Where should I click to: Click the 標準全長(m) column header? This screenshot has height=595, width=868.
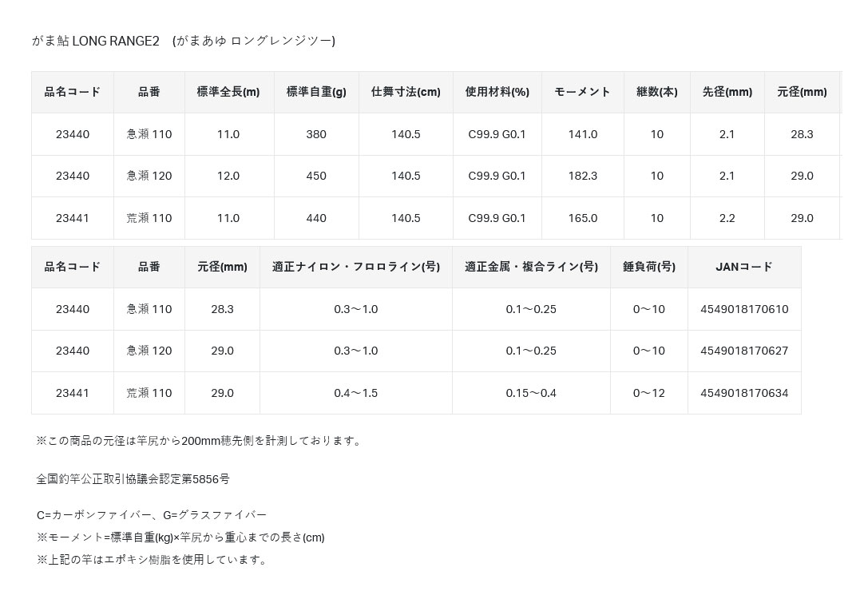click(228, 92)
